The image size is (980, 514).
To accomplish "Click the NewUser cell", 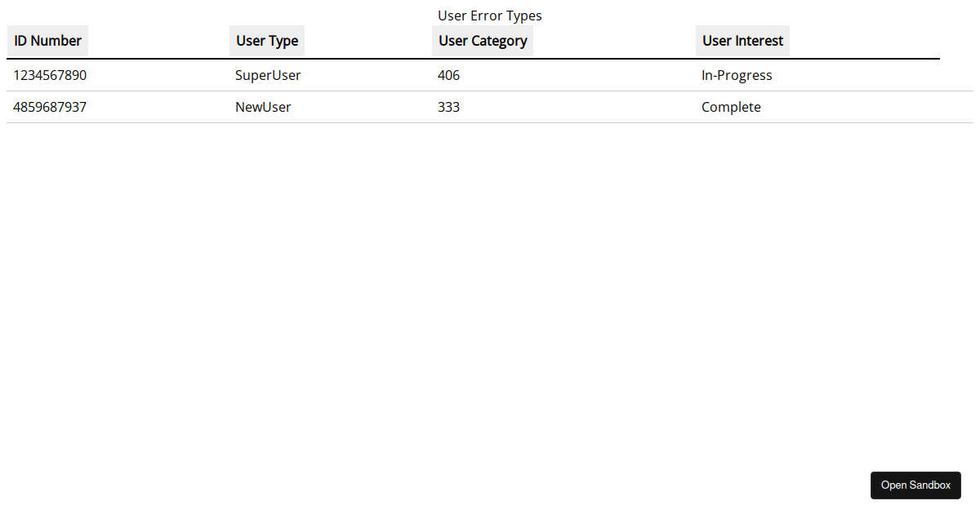I will [x=263, y=107].
